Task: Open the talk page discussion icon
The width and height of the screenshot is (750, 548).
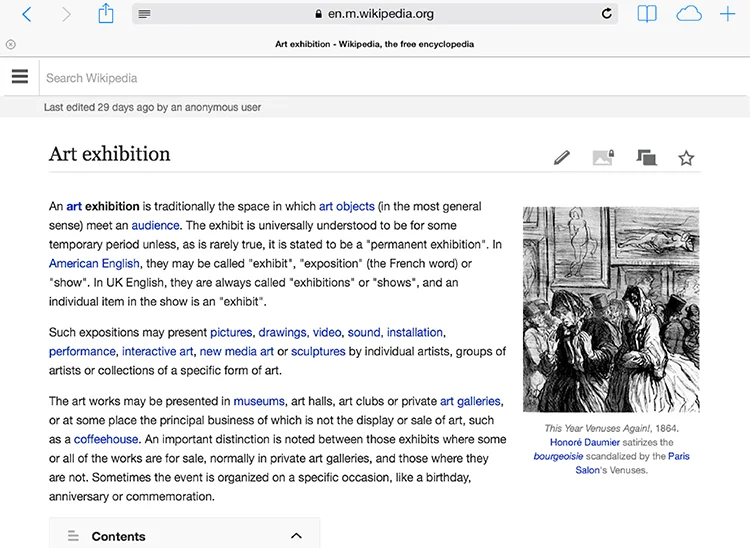Action: [646, 157]
